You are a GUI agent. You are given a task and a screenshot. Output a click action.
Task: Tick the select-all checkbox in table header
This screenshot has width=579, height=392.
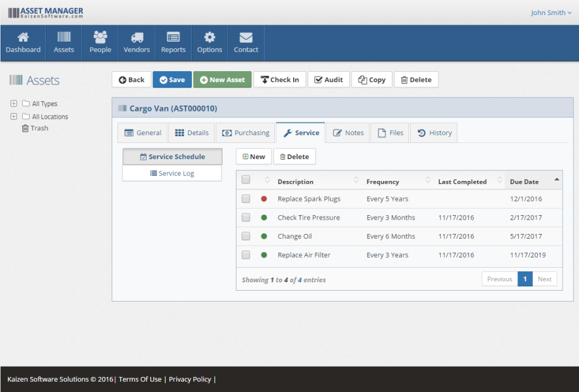pos(245,179)
